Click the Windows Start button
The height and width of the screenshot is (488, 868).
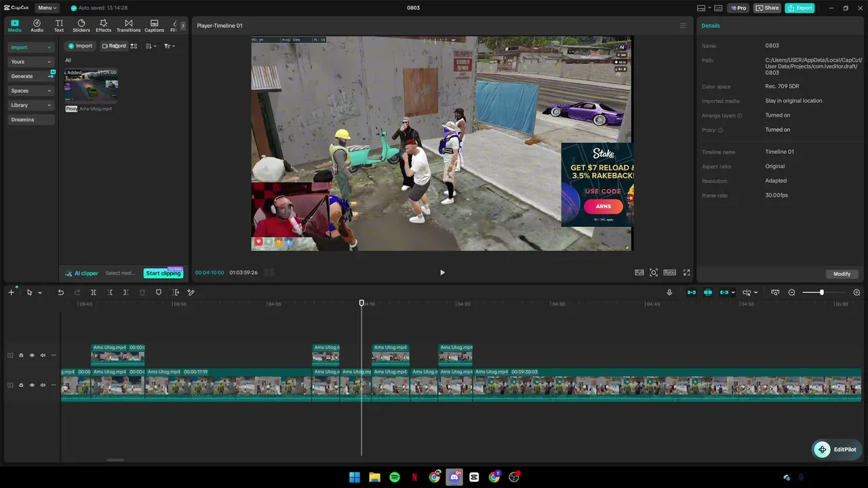(x=355, y=477)
